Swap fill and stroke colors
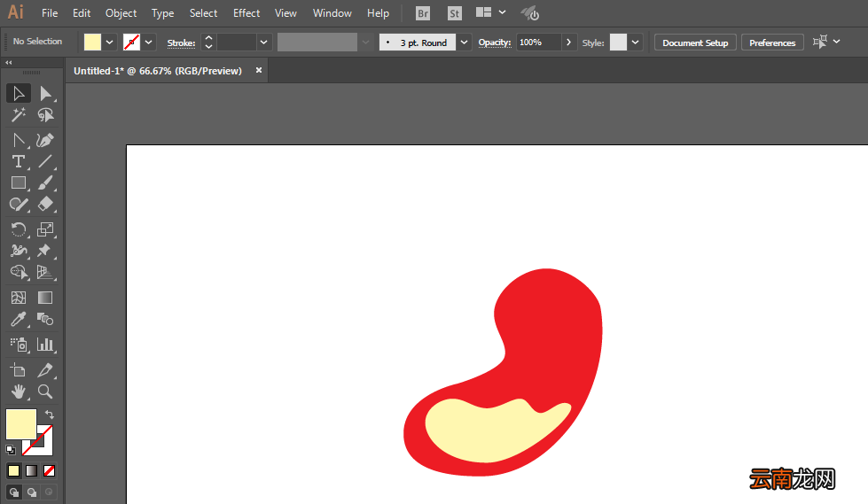868x504 pixels. tap(50, 415)
